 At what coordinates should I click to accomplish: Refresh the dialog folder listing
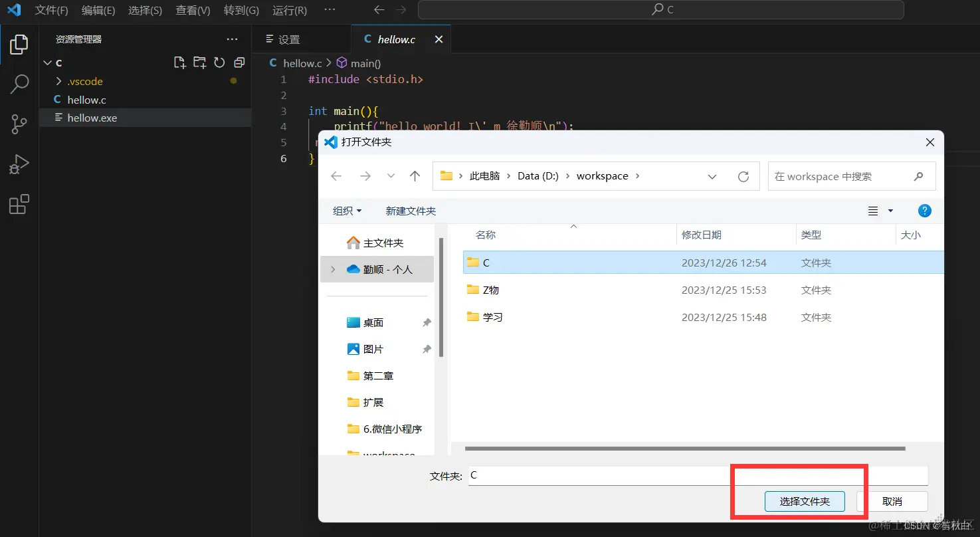[x=743, y=176]
